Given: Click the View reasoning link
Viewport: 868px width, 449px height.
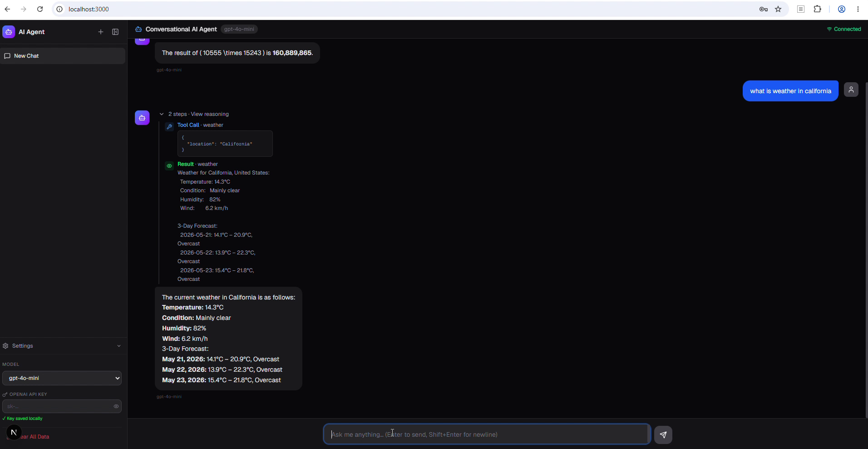Looking at the screenshot, I should (x=210, y=114).
